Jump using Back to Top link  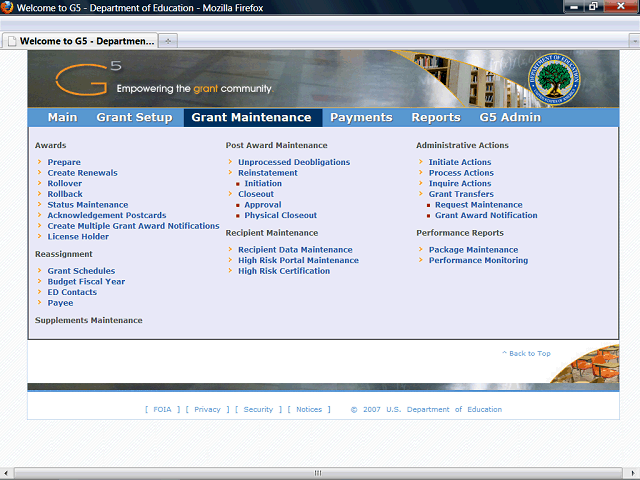[529, 354]
